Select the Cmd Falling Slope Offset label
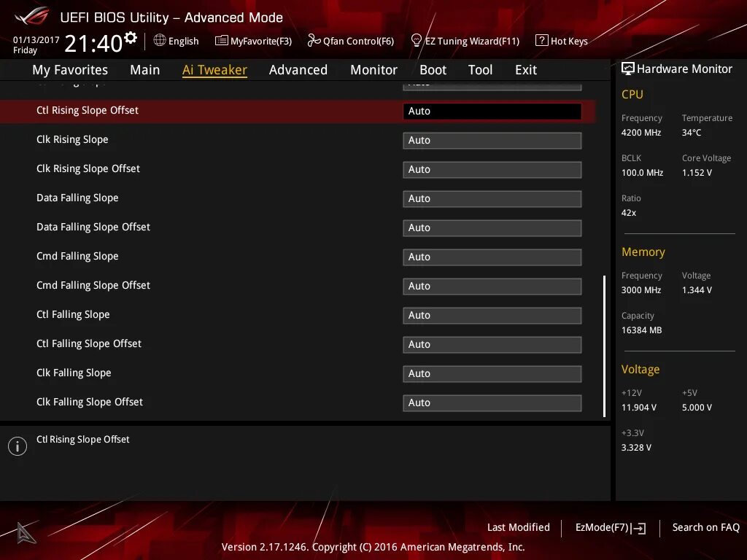The image size is (747, 560). click(93, 285)
